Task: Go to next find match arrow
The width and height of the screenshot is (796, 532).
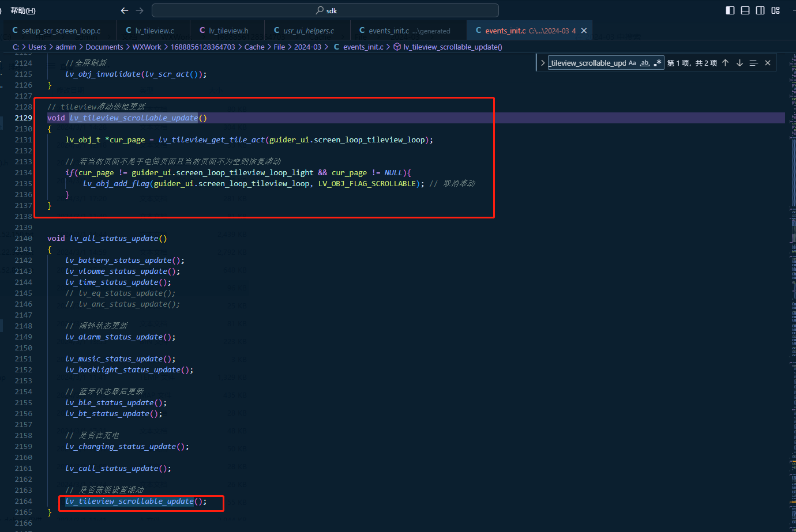Action: point(739,63)
